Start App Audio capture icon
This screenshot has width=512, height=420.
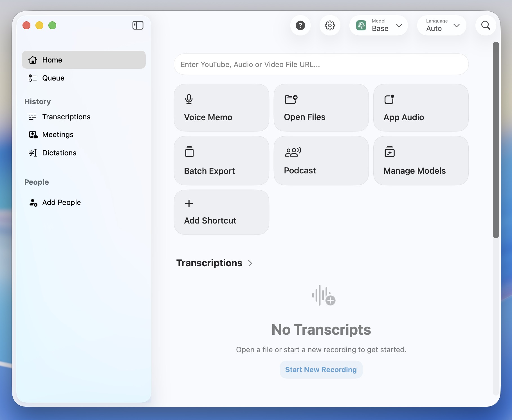tap(389, 99)
